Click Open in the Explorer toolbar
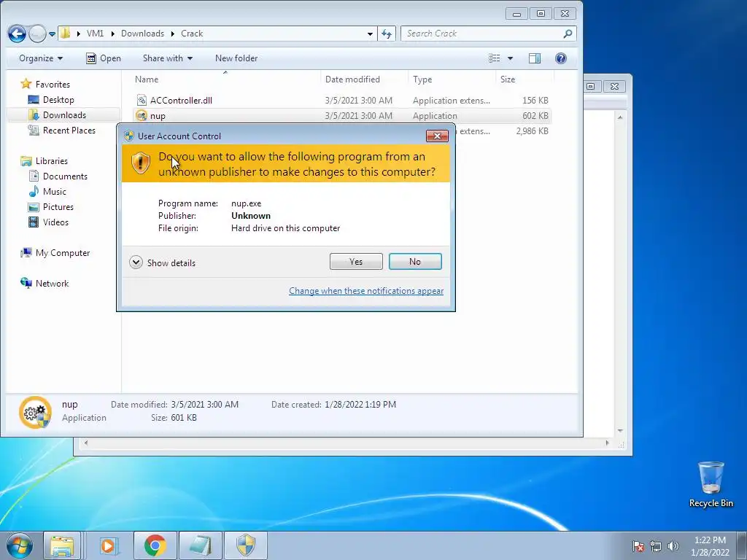Screen dimensions: 747x560 104,58
